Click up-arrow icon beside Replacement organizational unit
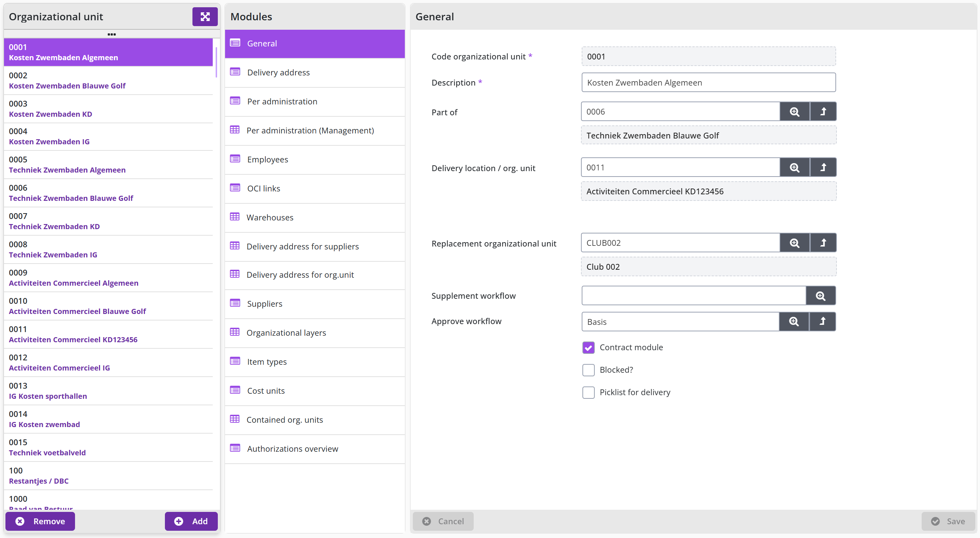980x538 pixels. coord(823,243)
